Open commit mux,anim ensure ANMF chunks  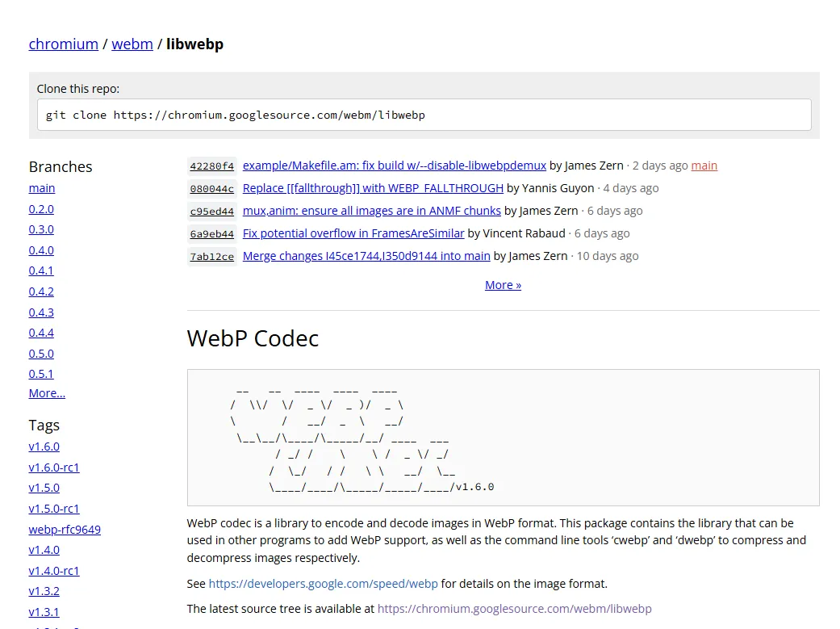[x=372, y=211]
